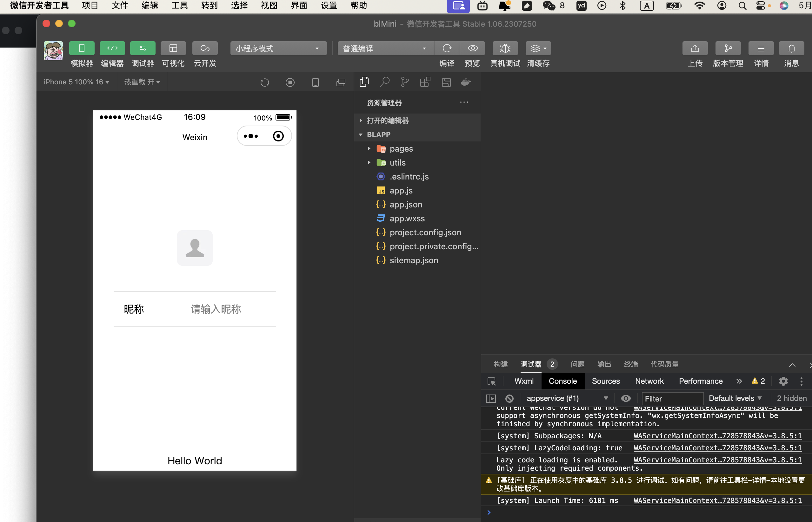Viewport: 812px width, 522px height.
Task: Click the clear console icon
Action: (x=509, y=398)
